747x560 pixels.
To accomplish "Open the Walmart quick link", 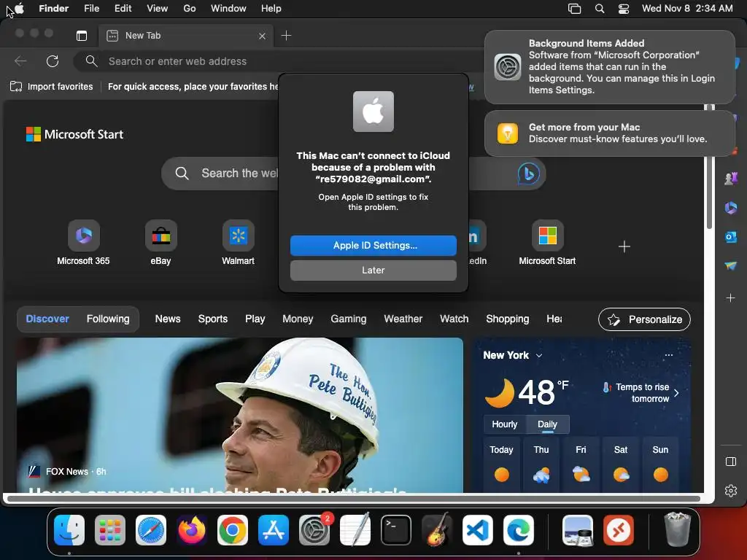I will pos(239,242).
